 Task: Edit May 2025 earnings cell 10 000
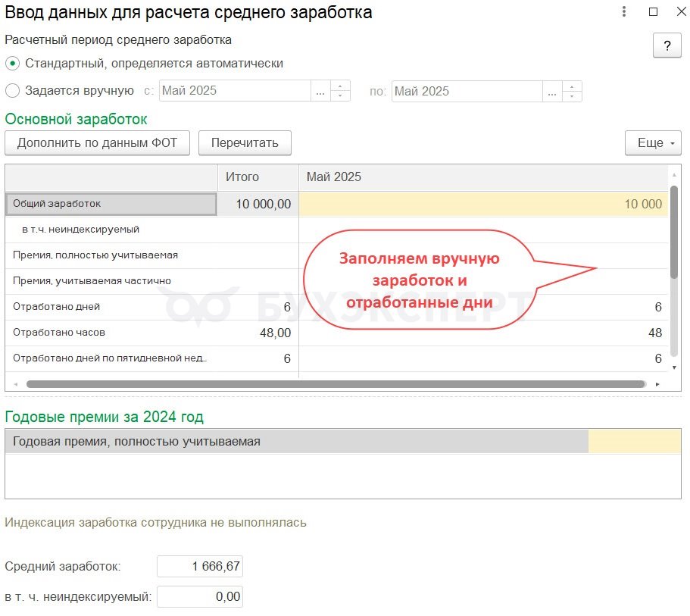(x=483, y=204)
